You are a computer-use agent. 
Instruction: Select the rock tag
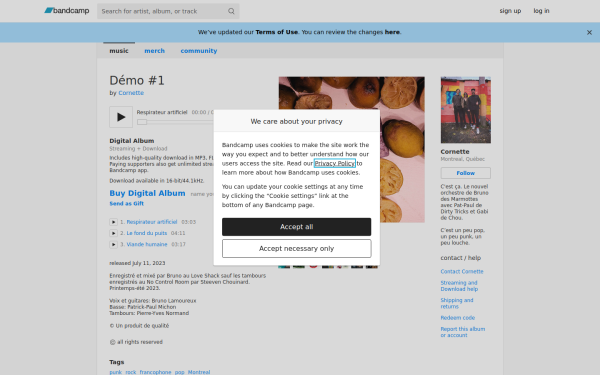[x=130, y=372]
